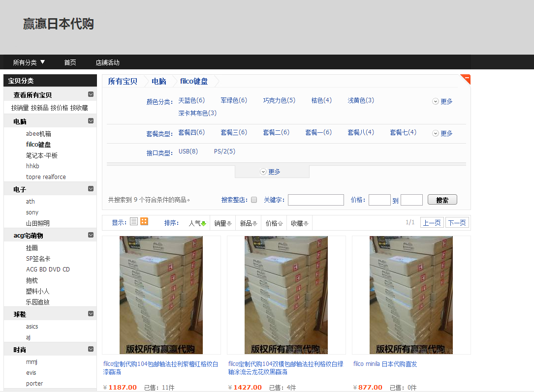534x392 pixels.
Task: Sort products by 新品
Action: coord(248,223)
